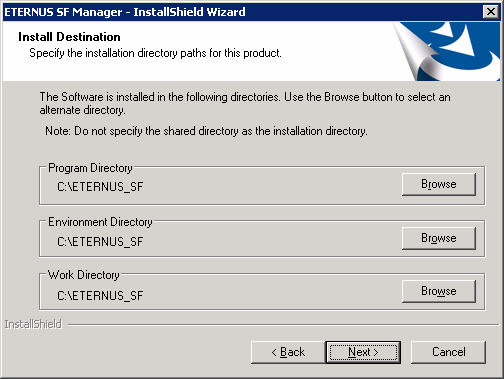Image resolution: width=504 pixels, height=379 pixels.
Task: Select the Work Directory path C:\ETERNUS_SF
Action: pyautogui.click(x=100, y=295)
